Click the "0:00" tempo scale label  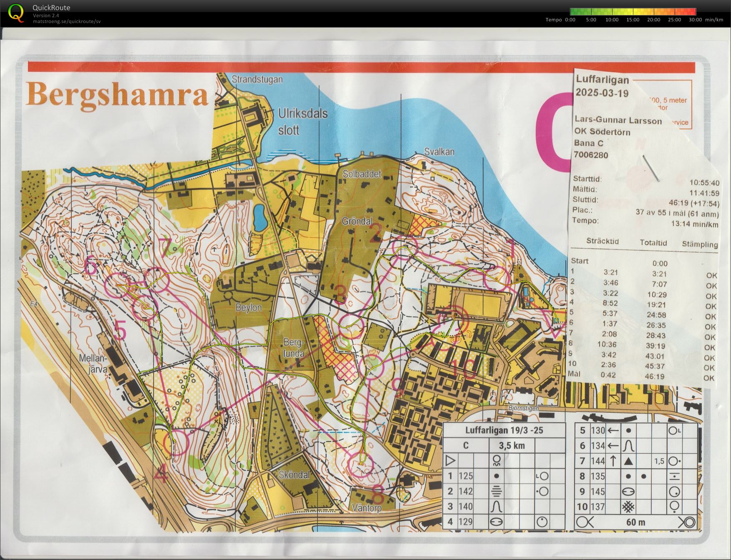tap(570, 20)
